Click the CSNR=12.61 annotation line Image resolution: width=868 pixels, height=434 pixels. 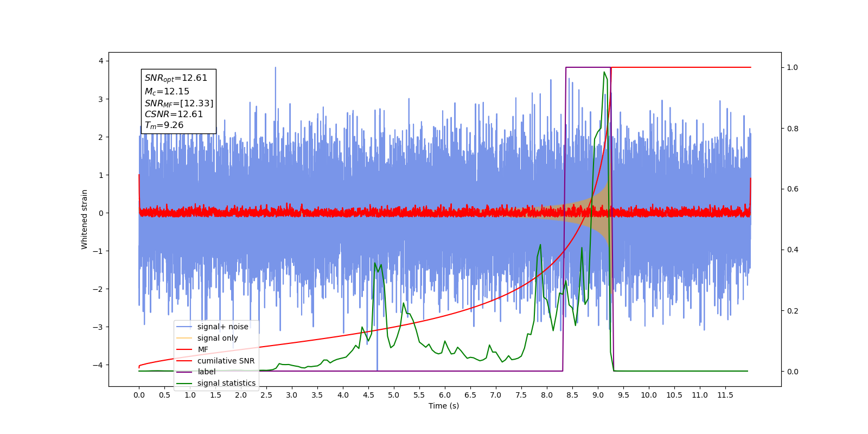pyautogui.click(x=174, y=114)
